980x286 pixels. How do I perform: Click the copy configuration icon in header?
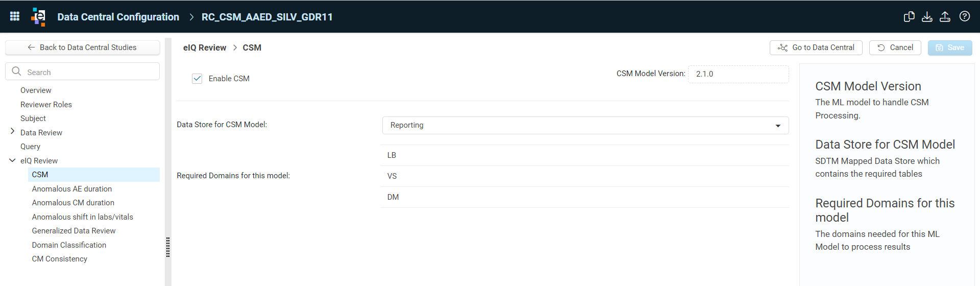coord(909,16)
